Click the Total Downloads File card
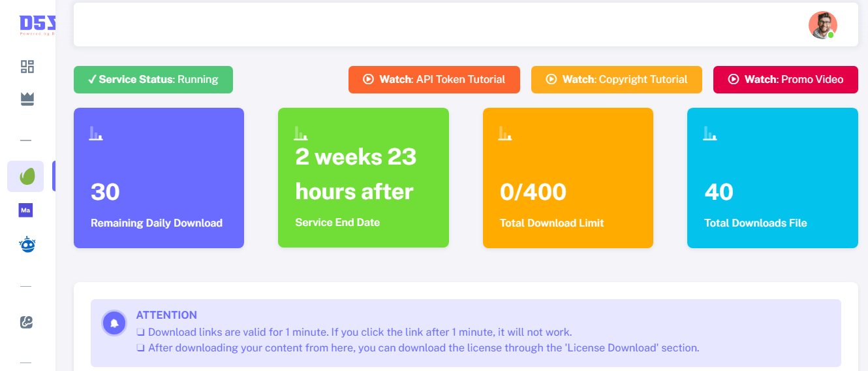The height and width of the screenshot is (371, 868). pos(772,178)
